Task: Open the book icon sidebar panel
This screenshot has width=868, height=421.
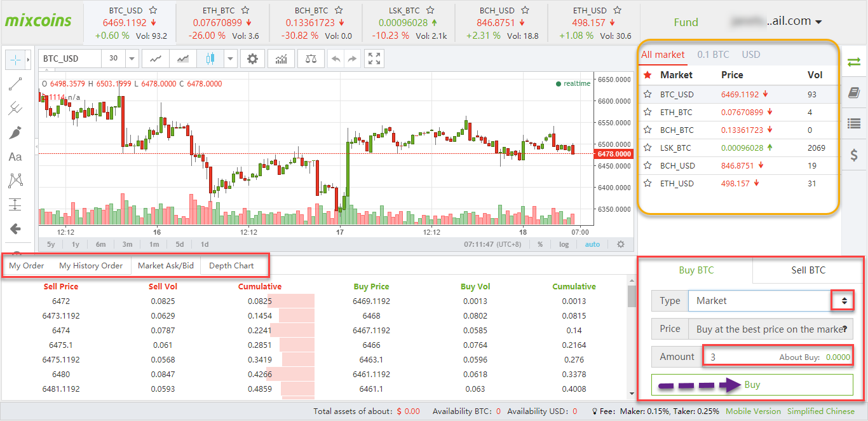Action: (854, 93)
